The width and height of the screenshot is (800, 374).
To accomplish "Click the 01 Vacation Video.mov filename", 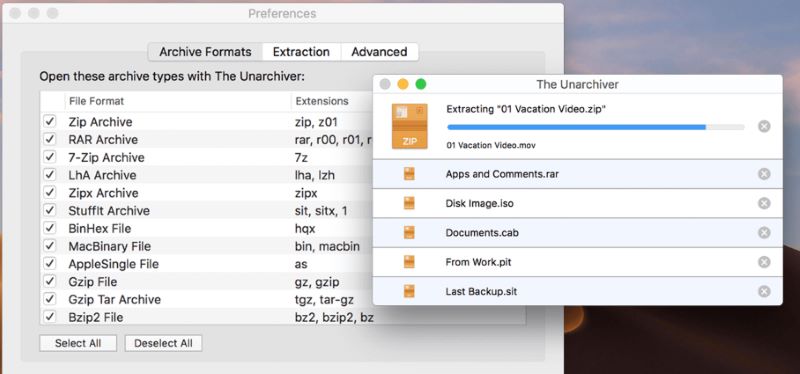I will coord(491,145).
